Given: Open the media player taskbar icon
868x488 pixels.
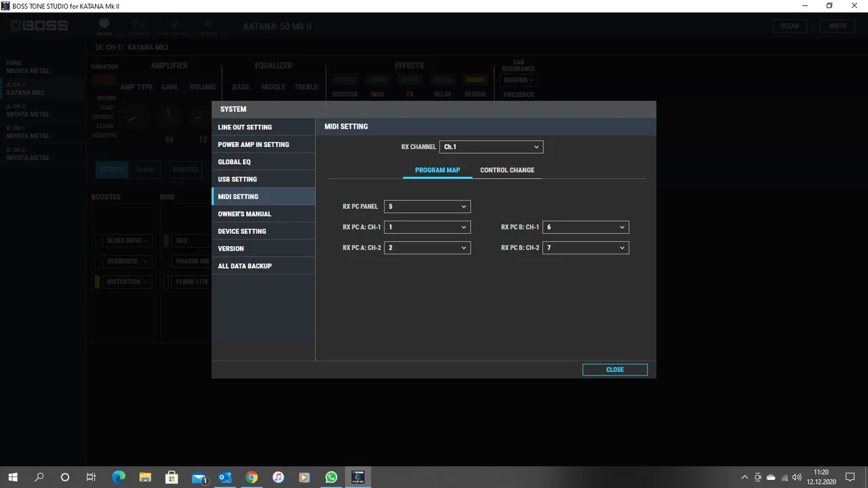Looking at the screenshot, I should (304, 477).
